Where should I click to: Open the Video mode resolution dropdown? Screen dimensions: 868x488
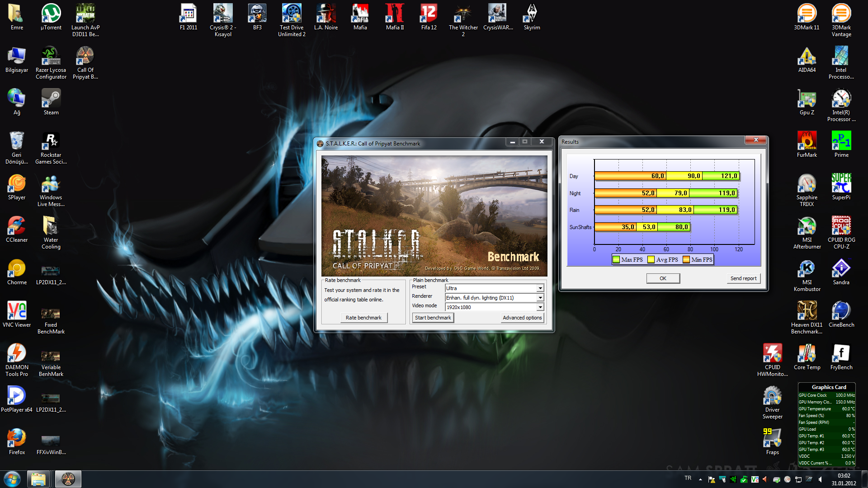pos(540,307)
